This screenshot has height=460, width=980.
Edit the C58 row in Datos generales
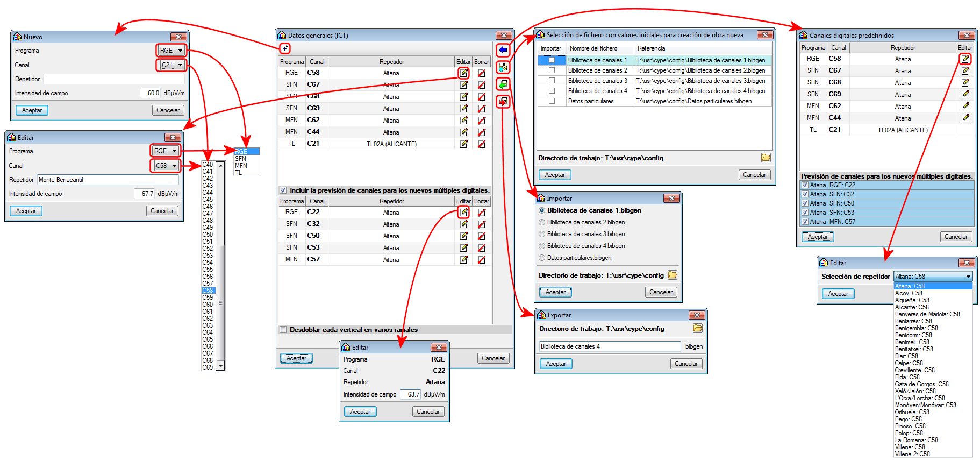(x=463, y=73)
